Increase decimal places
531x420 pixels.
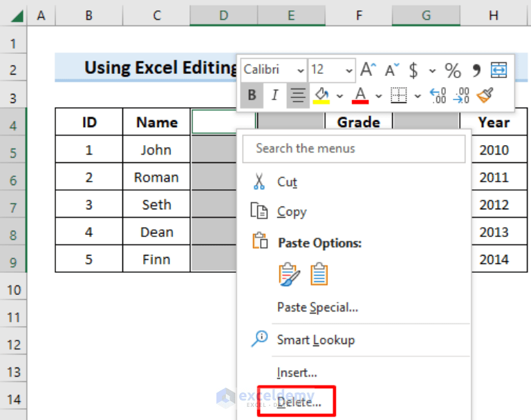pos(438,95)
